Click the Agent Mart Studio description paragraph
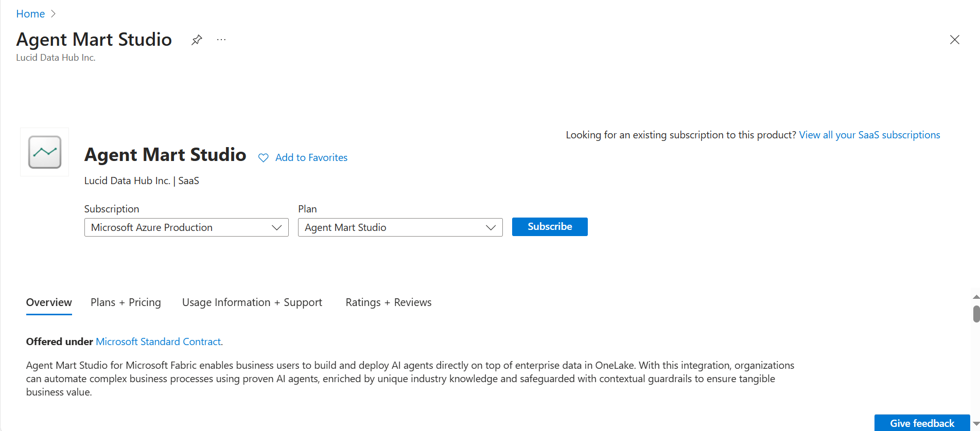 pyautogui.click(x=410, y=379)
